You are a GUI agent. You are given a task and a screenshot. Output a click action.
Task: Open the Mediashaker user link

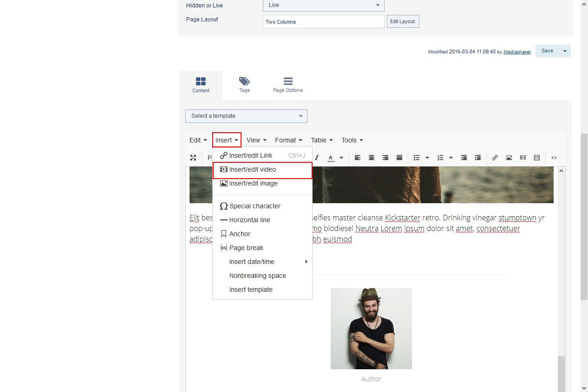(x=517, y=52)
